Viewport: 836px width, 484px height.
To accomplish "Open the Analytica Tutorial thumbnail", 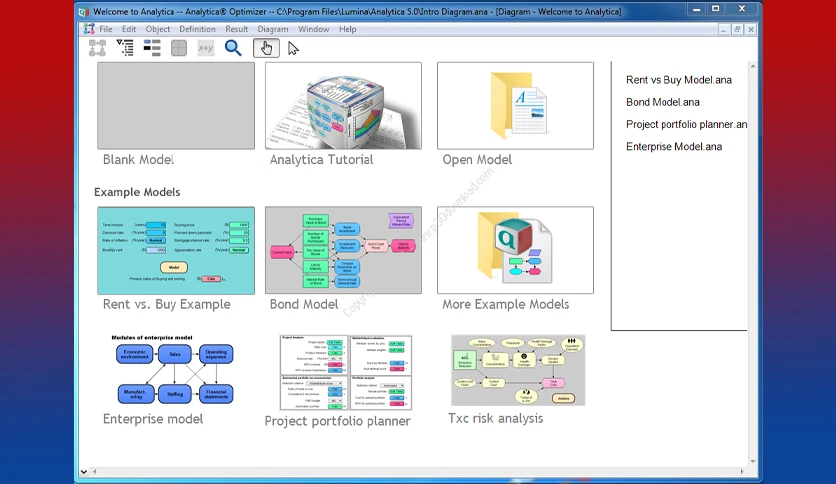I will 343,106.
